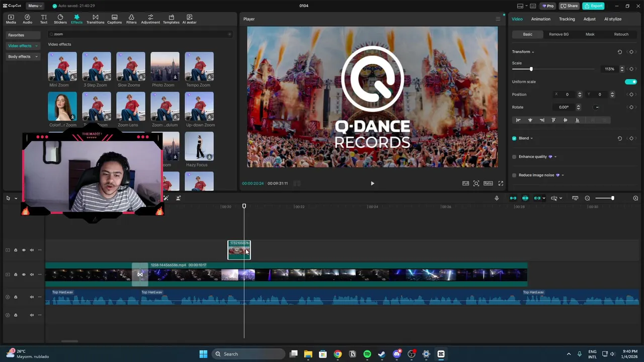This screenshot has width=644, height=362.
Task: Lock the overlay video track
Action: (16, 250)
